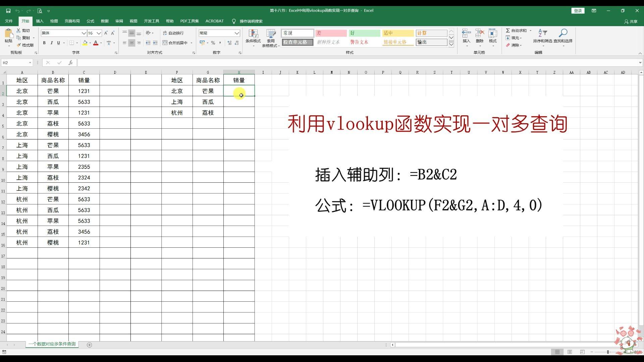The height and width of the screenshot is (362, 644).
Task: Click the Cut scissors icon
Action: pyautogui.click(x=18, y=31)
